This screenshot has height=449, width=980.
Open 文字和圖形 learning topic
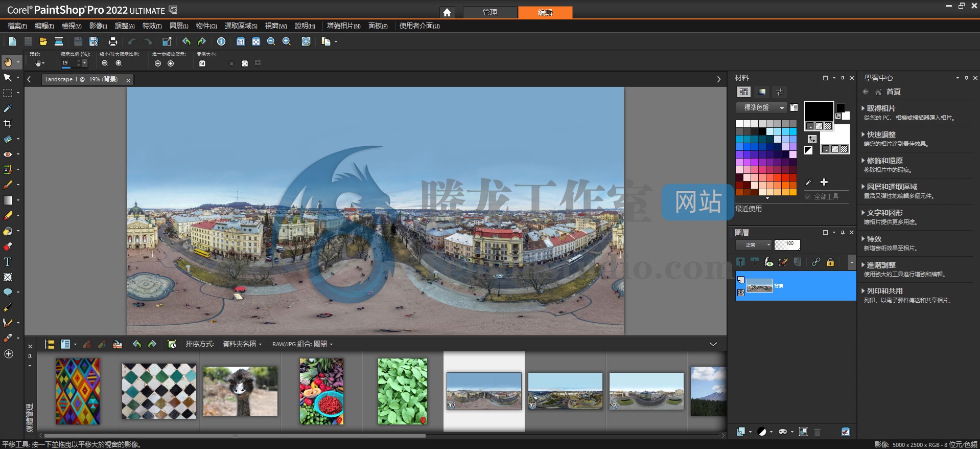point(884,213)
